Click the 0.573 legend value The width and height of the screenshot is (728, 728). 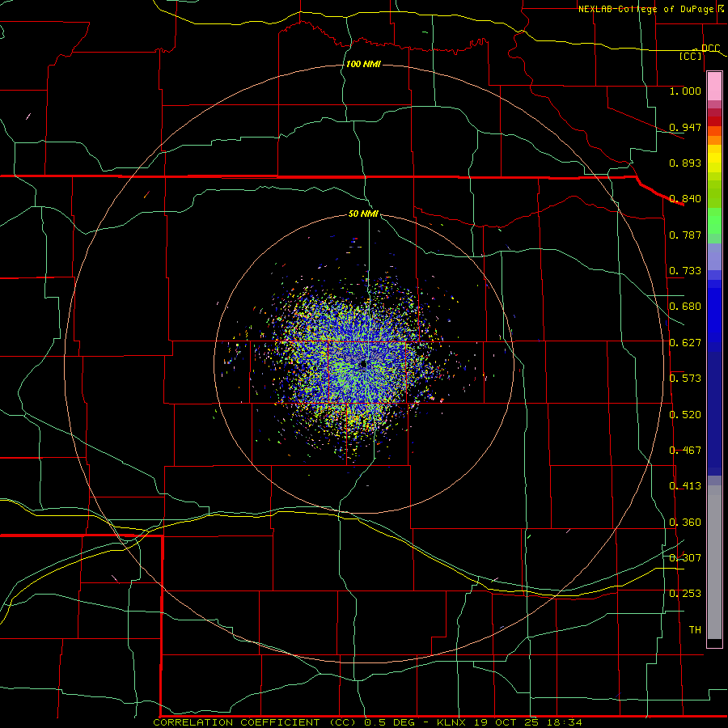pos(685,379)
